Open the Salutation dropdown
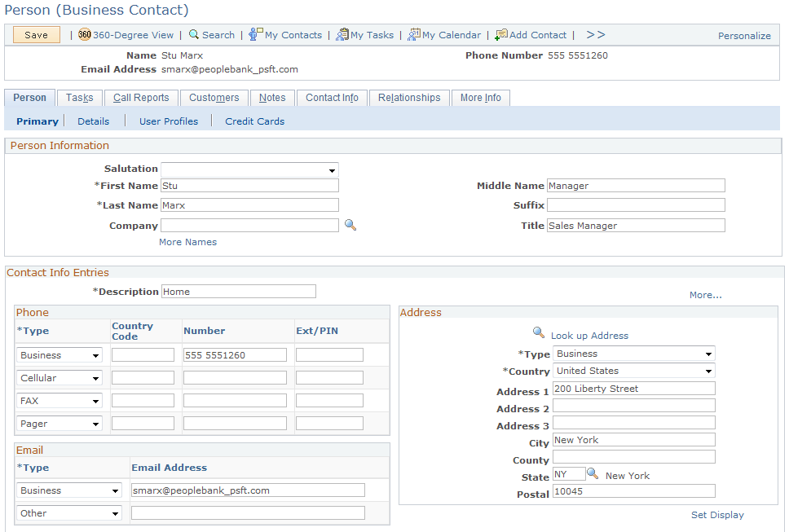 click(x=249, y=170)
